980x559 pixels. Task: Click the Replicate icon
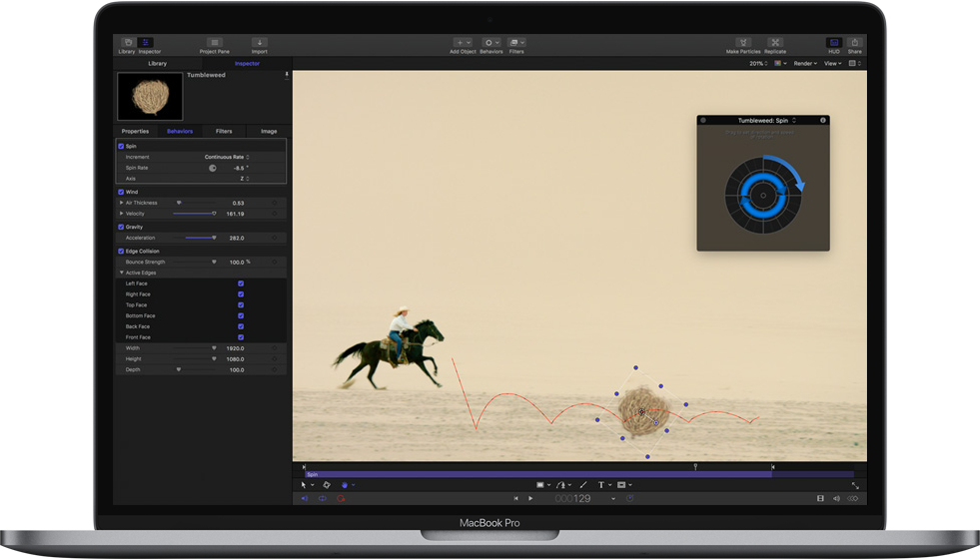click(x=775, y=43)
